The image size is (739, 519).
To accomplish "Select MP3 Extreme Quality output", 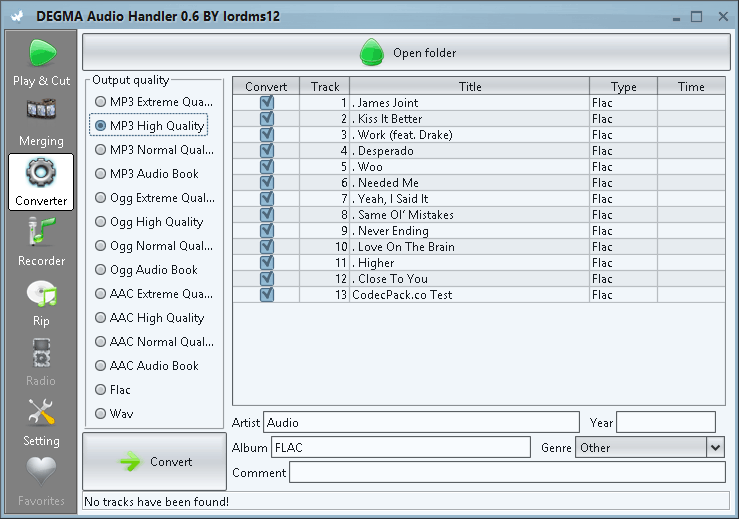I will pyautogui.click(x=154, y=102).
